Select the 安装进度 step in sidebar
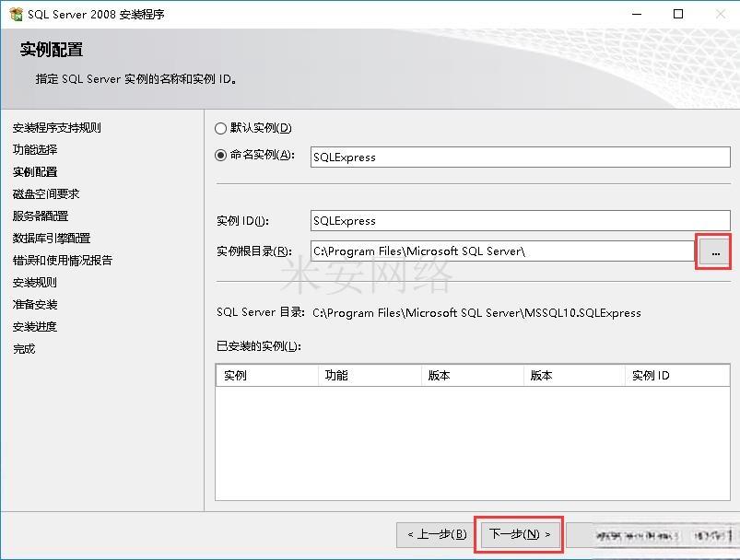The image size is (740, 560). (35, 327)
